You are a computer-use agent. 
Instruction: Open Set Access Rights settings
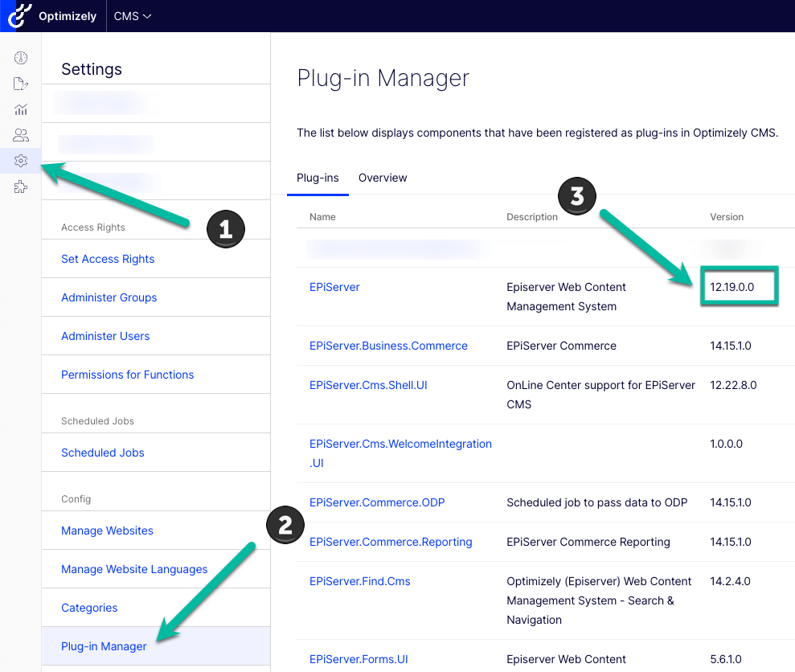click(x=108, y=259)
